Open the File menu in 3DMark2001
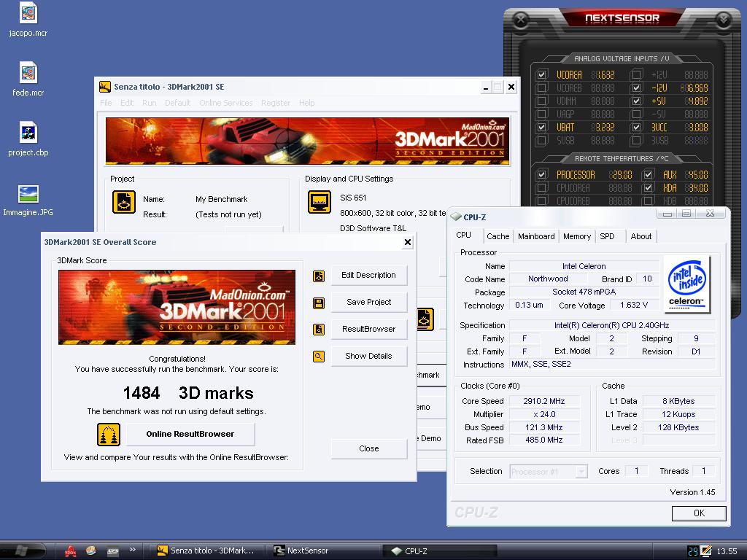The width and height of the screenshot is (747, 560). click(x=106, y=103)
